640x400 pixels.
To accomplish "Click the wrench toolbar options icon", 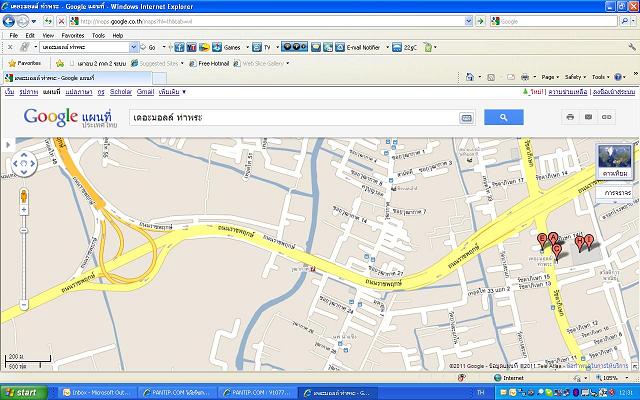I will (x=632, y=47).
